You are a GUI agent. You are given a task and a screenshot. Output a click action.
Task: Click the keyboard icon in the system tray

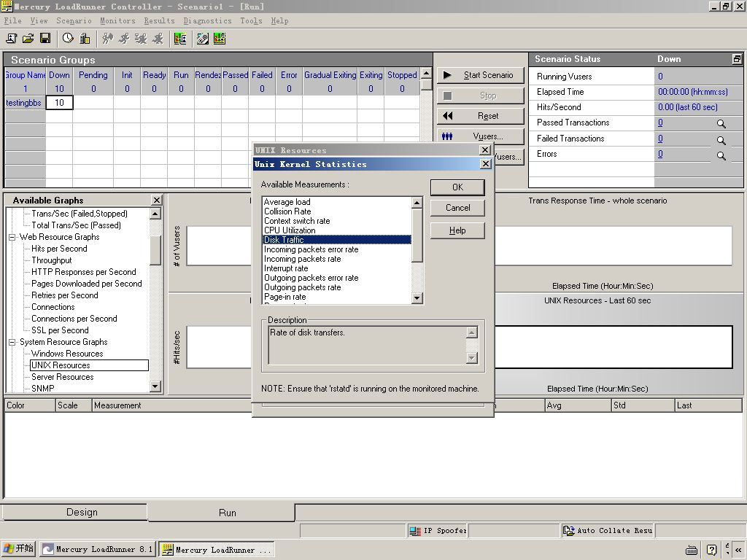coord(692,551)
